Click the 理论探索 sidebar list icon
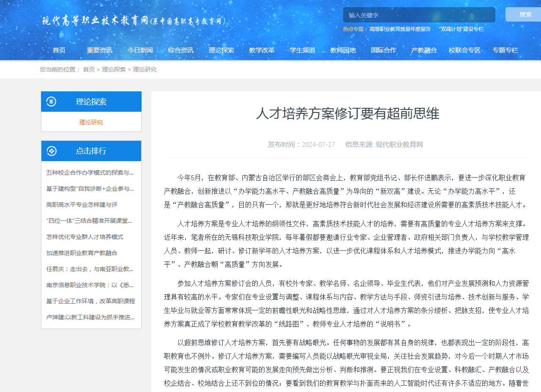541x392 pixels. (51, 101)
